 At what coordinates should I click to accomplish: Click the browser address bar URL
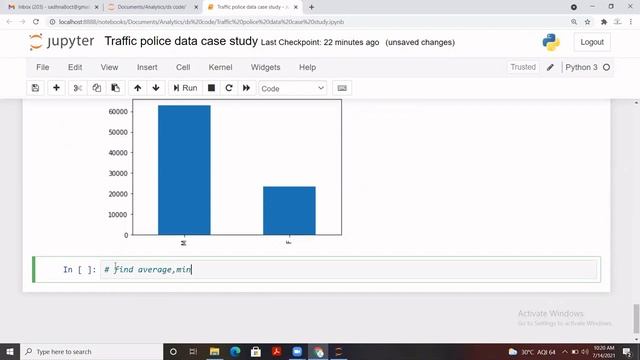pos(201,22)
